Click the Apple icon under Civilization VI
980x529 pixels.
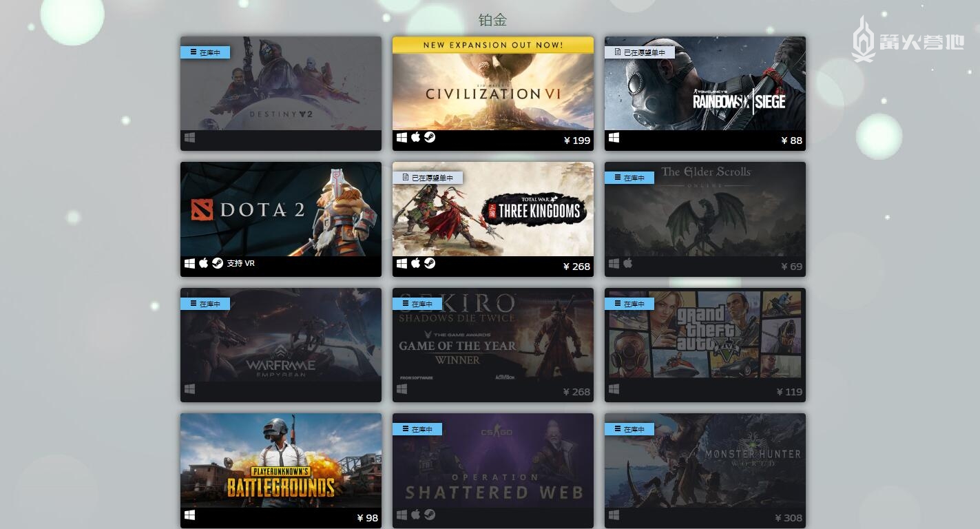click(x=415, y=137)
